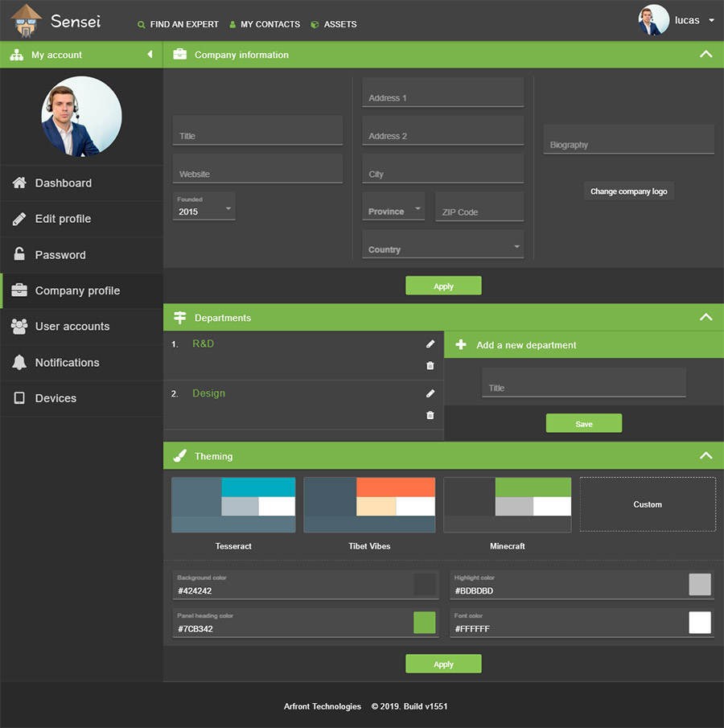Go to User accounts in sidebar
Screen dimensions: 724x728
(x=72, y=327)
